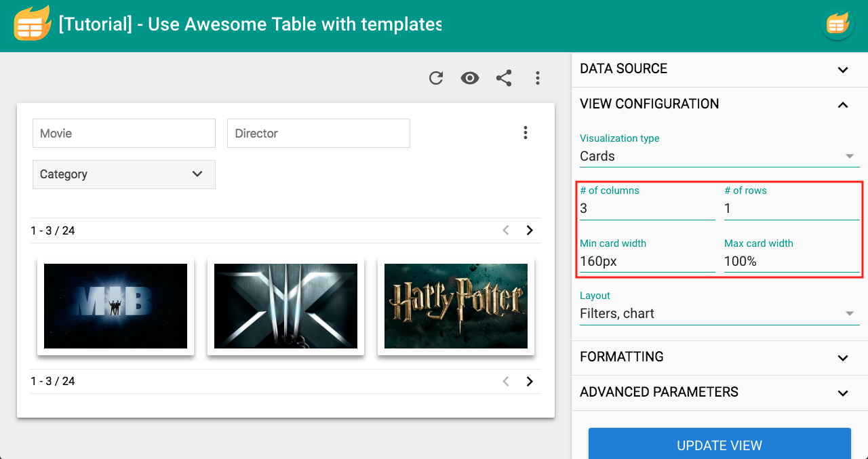Open the three-dot menu next to Director filter
This screenshot has width=868, height=459.
pos(525,133)
